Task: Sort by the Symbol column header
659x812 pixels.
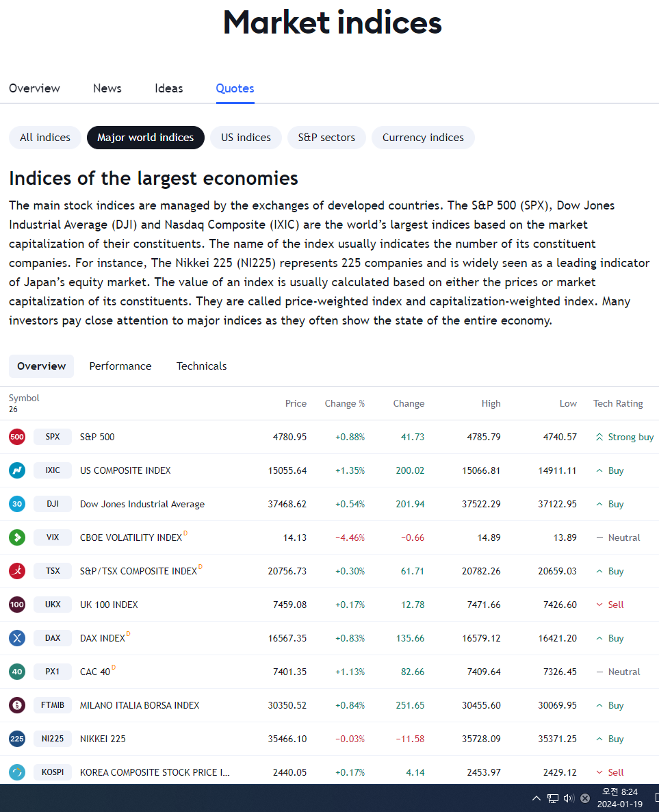Action: 24,398
